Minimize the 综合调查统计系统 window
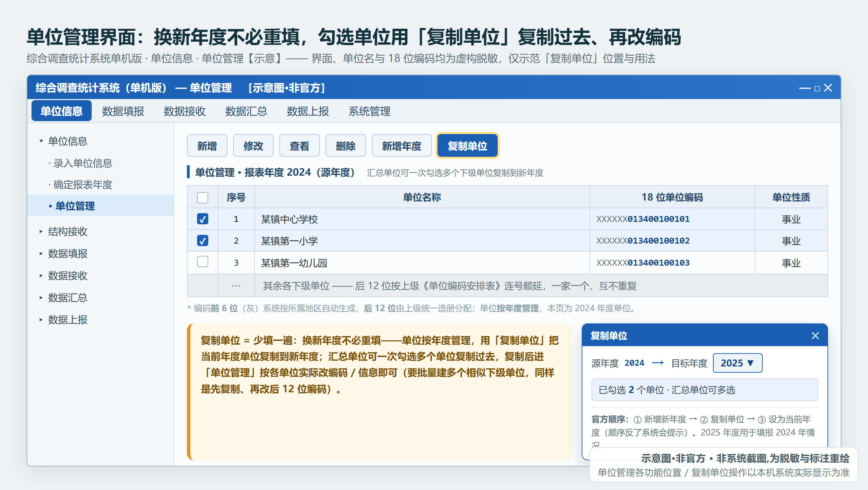This screenshot has height=490, width=868. pyautogui.click(x=805, y=88)
